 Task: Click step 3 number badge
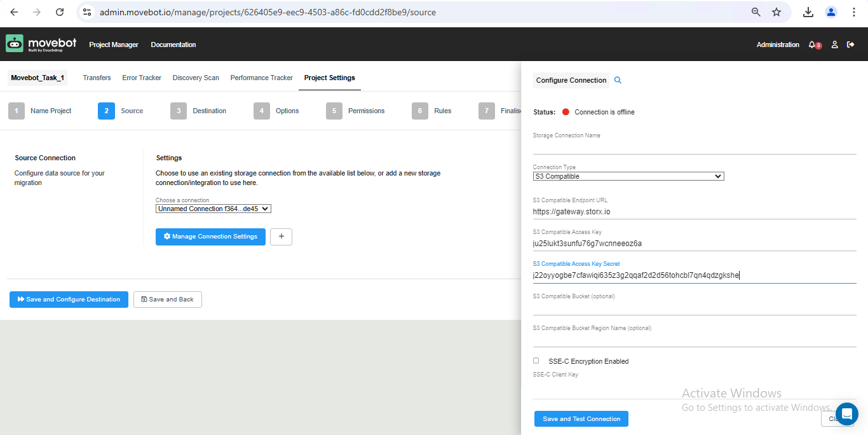[x=179, y=111]
